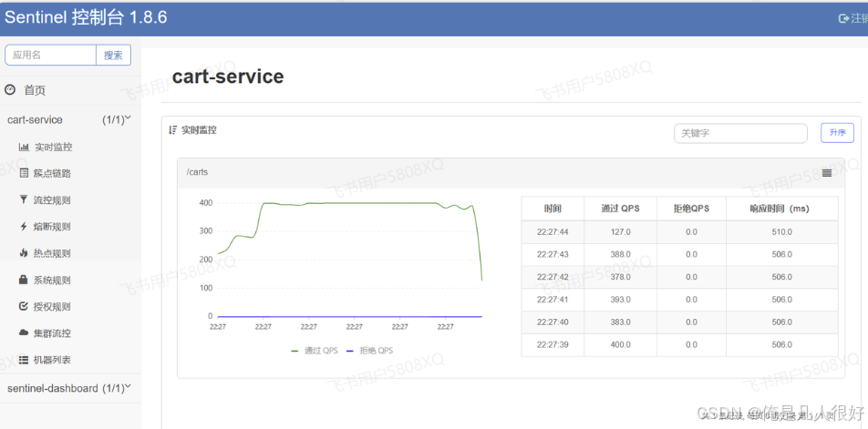Select 机器列表 in sidebar
The image size is (868, 429).
coord(53,360)
